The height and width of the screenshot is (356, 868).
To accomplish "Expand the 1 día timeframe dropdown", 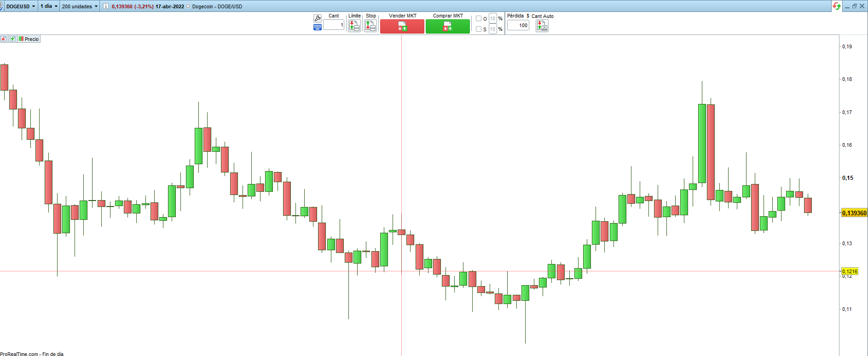I will [49, 6].
